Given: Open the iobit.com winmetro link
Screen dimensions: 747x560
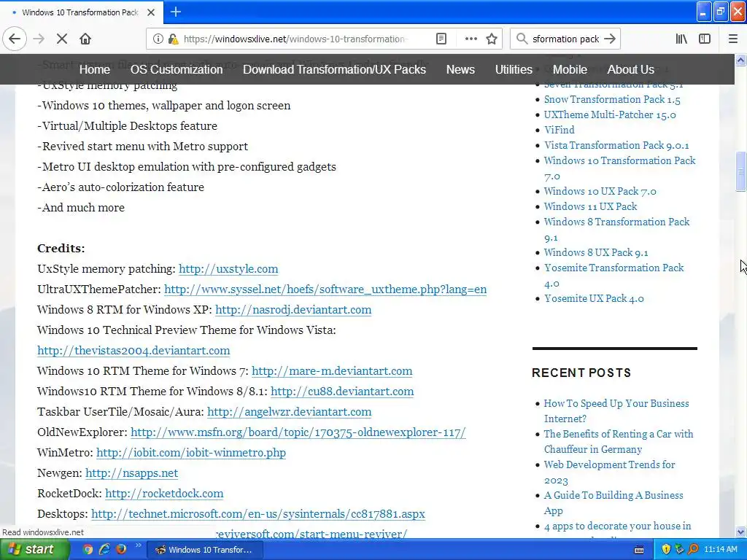Looking at the screenshot, I should pyautogui.click(x=191, y=453).
